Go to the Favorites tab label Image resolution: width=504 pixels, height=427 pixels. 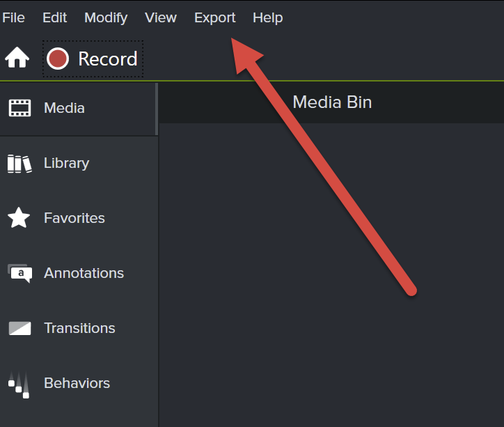[74, 218]
